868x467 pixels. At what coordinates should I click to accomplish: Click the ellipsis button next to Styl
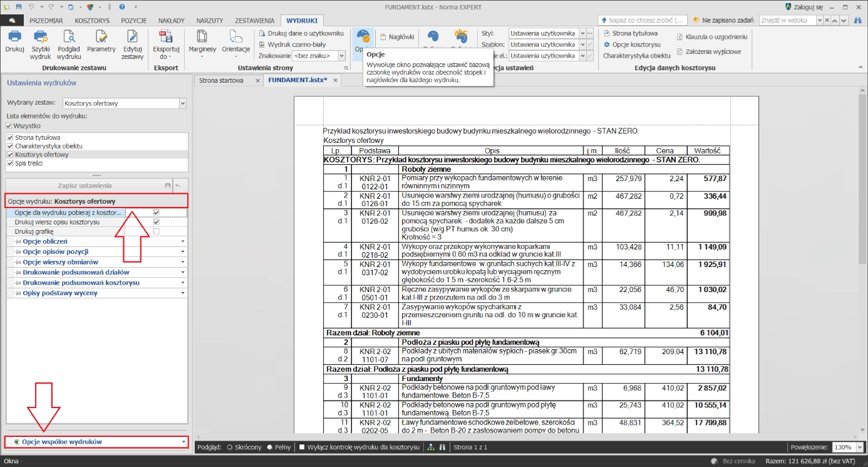(589, 33)
